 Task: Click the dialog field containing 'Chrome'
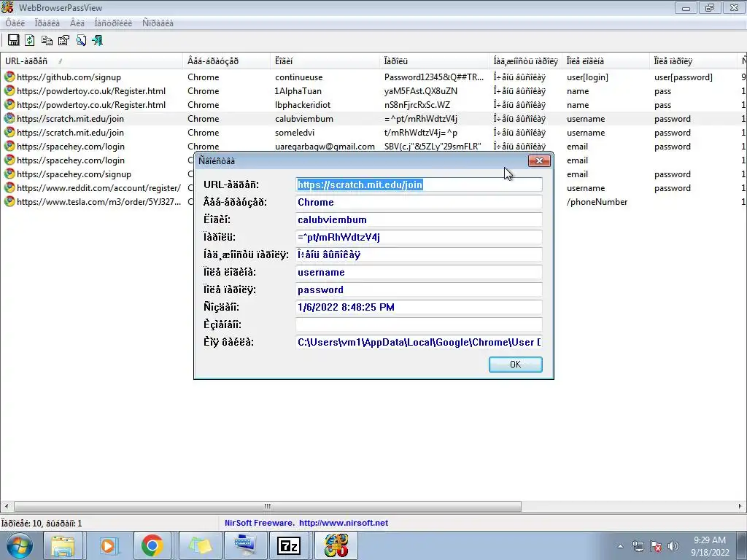(x=419, y=203)
